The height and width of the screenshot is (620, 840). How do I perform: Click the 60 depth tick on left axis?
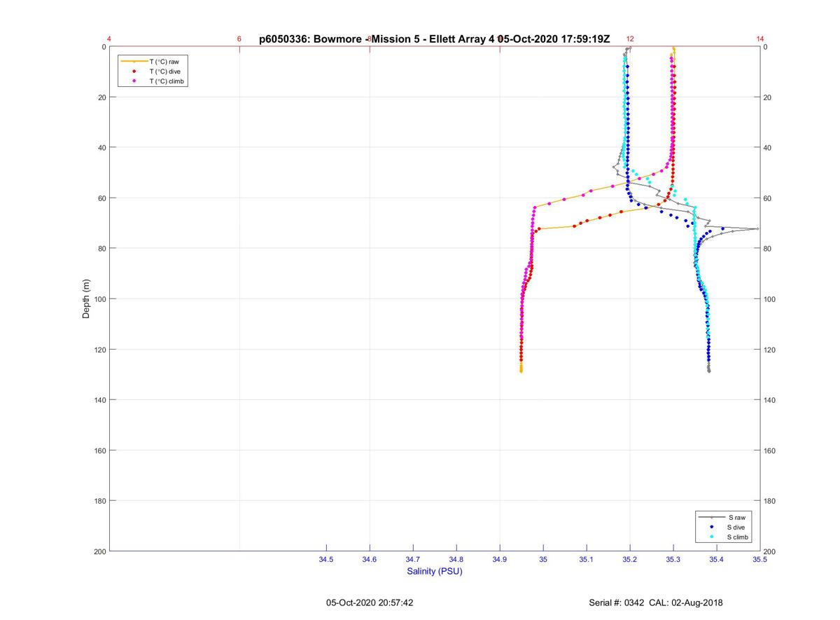[x=101, y=198]
